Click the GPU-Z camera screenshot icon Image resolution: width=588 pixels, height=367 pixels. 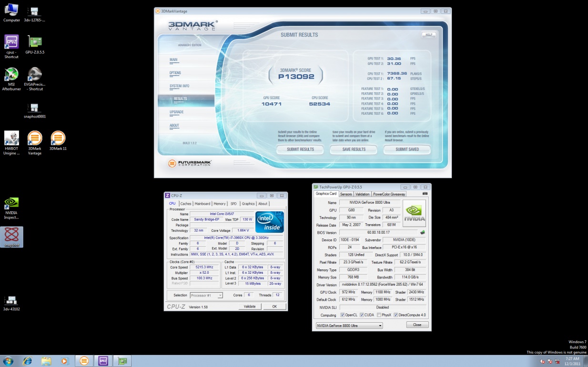click(425, 194)
